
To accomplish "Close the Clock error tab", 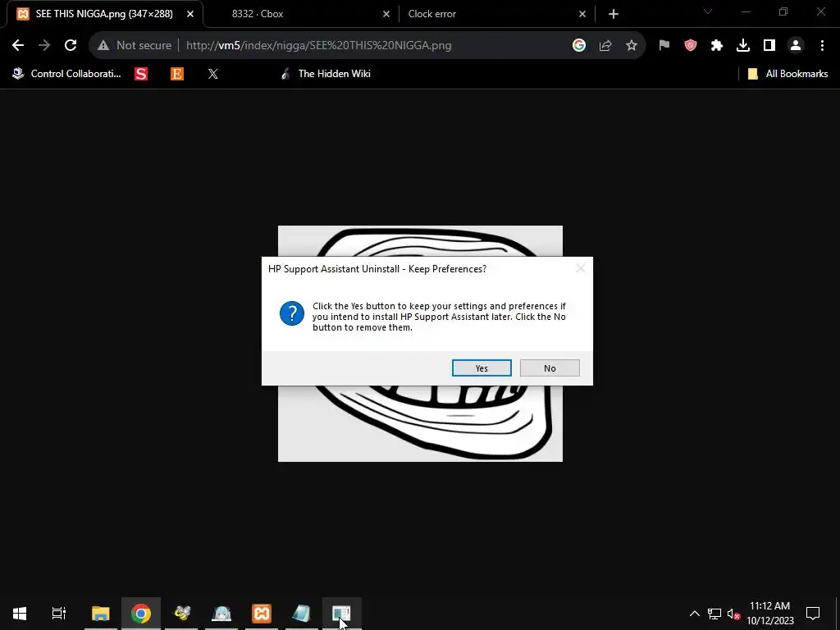I will point(582,14).
